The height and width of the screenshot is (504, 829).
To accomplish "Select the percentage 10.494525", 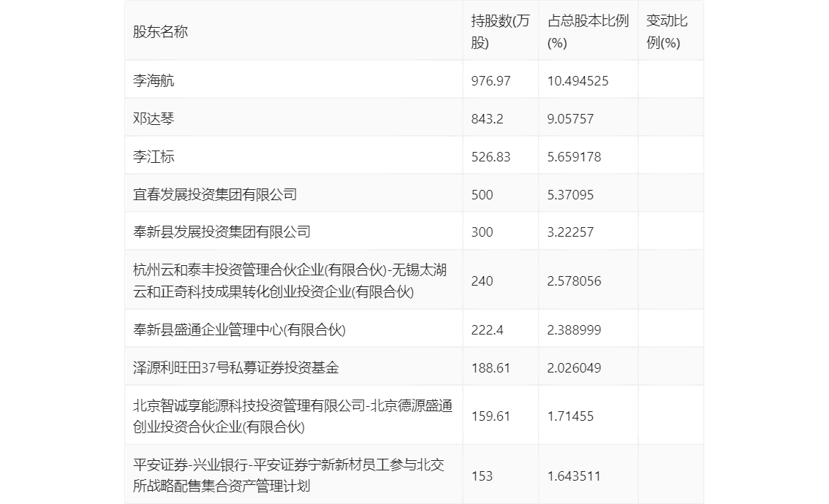I will pos(578,81).
